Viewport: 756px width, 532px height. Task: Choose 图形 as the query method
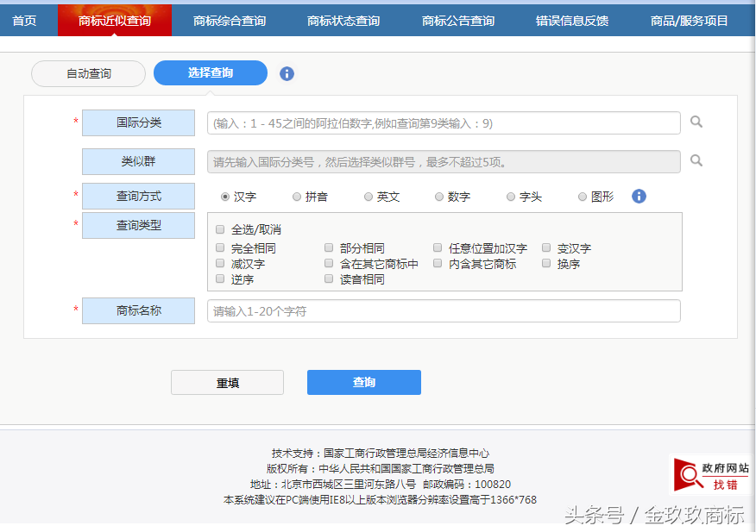pyautogui.click(x=583, y=196)
